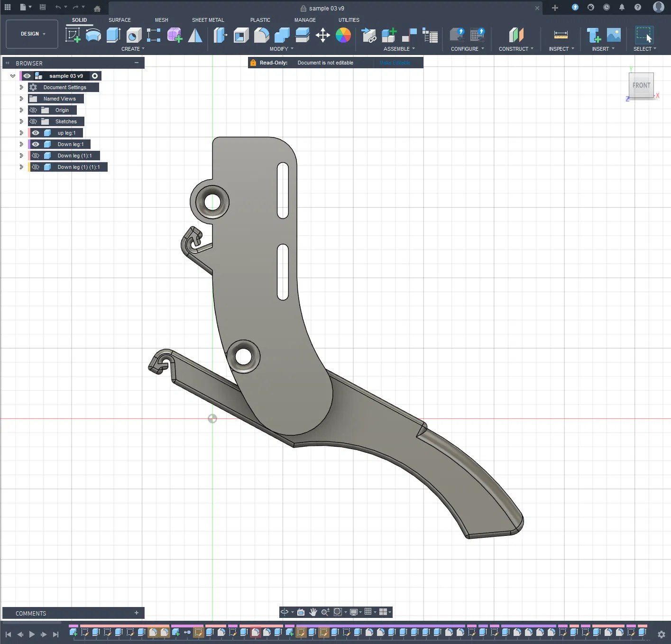Hide the up leg:1 component
671x644 pixels.
(36, 133)
